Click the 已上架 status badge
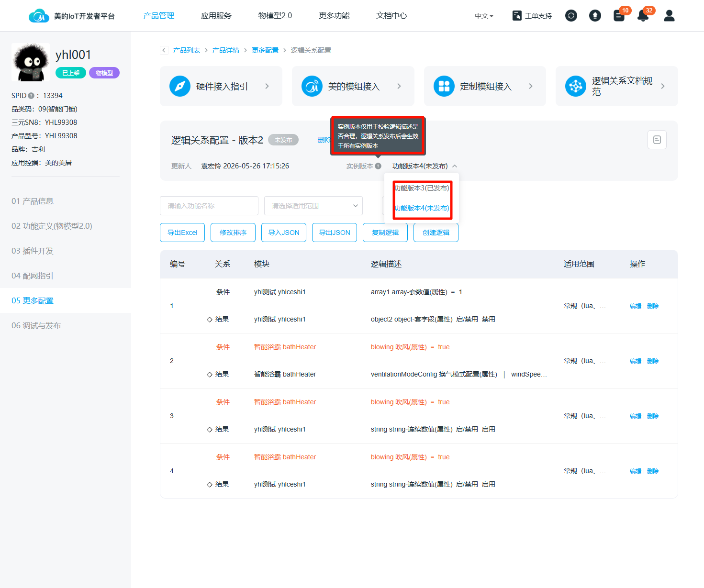Screen dimensions: 704x588 [71, 73]
